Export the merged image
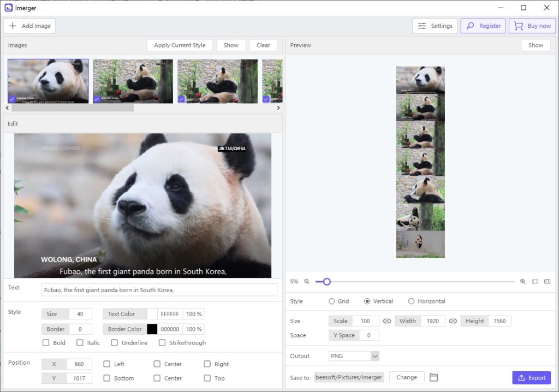Screen dimensions: 559x392 (531, 377)
